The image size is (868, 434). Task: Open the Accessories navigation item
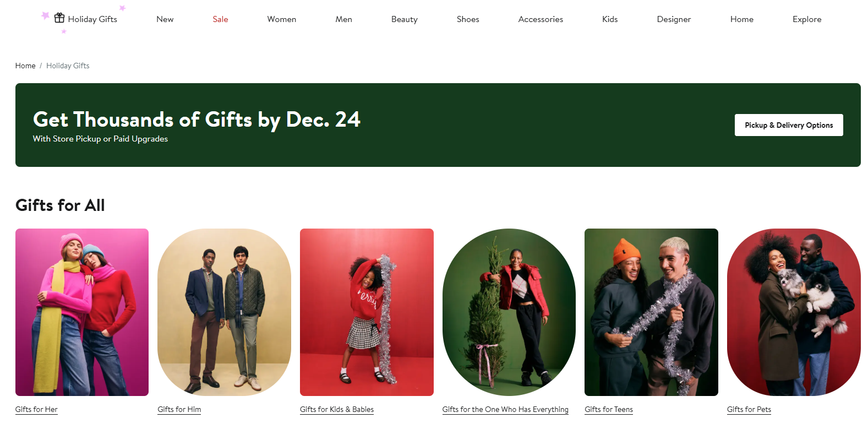541,19
